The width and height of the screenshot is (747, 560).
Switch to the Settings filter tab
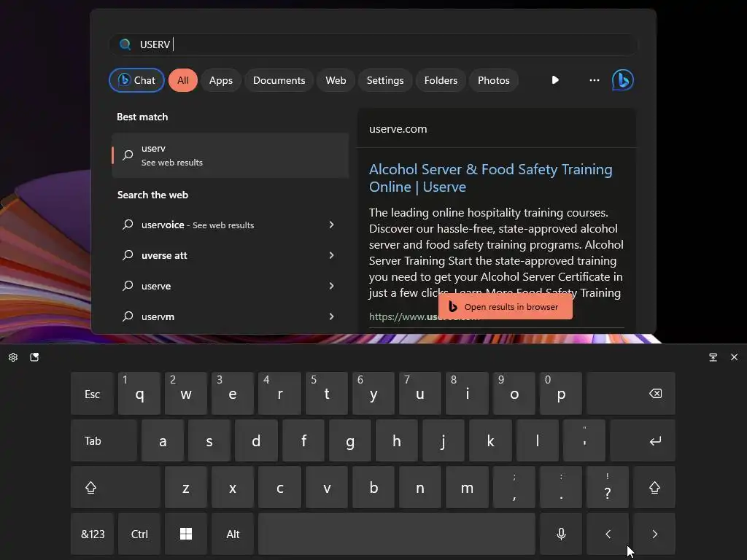385,80
